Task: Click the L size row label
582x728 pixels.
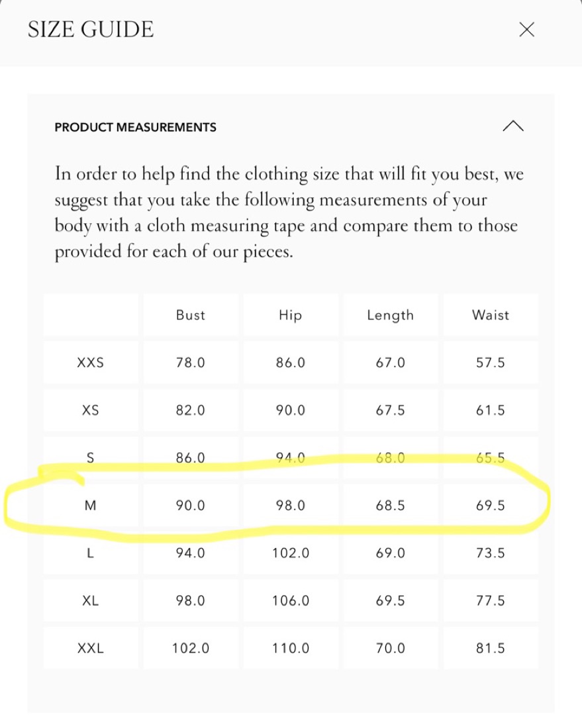Action: (91, 553)
